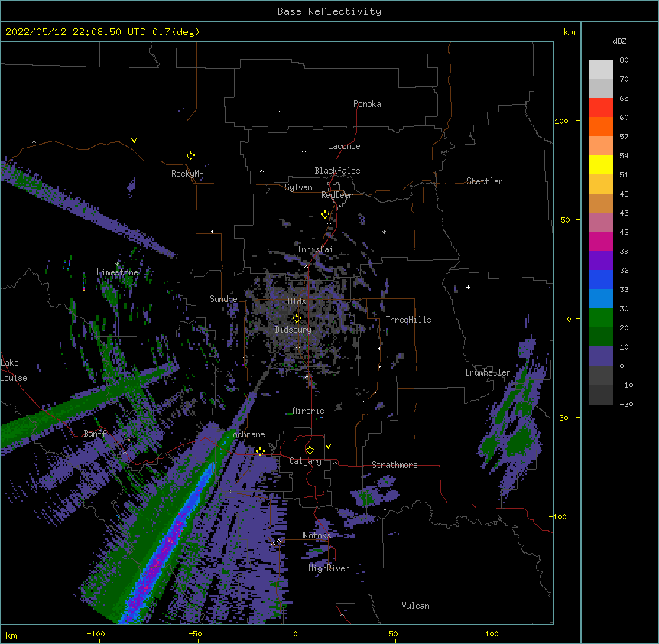
Task: Select the magenta 39-42 dBZ legend swatch
Action: pyautogui.click(x=601, y=241)
